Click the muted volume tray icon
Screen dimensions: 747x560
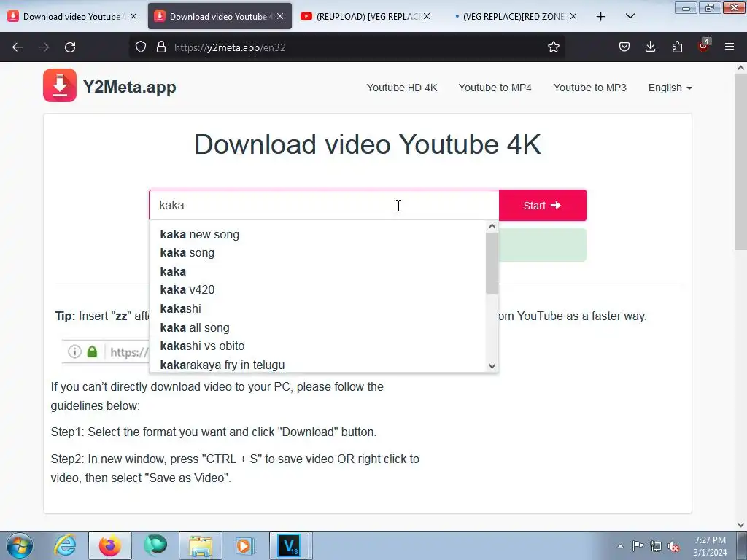tap(673, 546)
